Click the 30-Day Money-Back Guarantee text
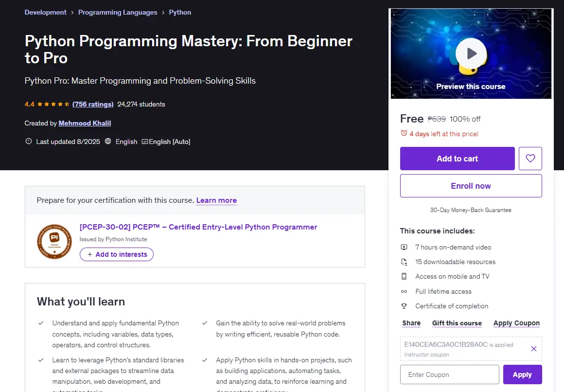The image size is (564, 392). pos(471,210)
